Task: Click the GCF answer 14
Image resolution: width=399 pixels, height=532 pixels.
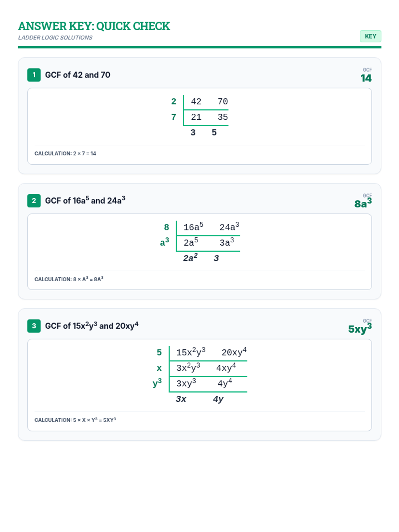Action: (x=366, y=78)
